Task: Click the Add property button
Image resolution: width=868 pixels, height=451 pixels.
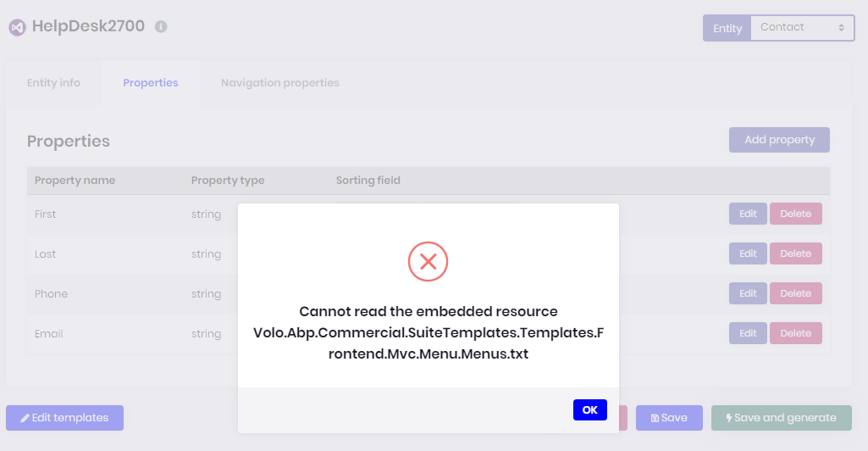Action: (779, 140)
